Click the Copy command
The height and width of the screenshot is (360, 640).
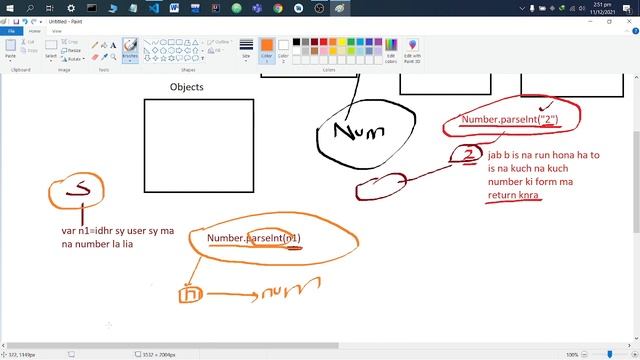29,51
